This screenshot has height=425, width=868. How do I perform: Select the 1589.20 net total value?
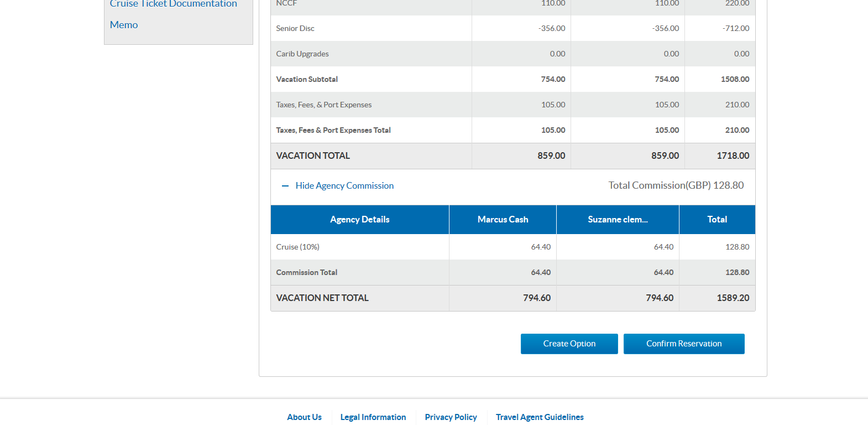click(x=733, y=298)
